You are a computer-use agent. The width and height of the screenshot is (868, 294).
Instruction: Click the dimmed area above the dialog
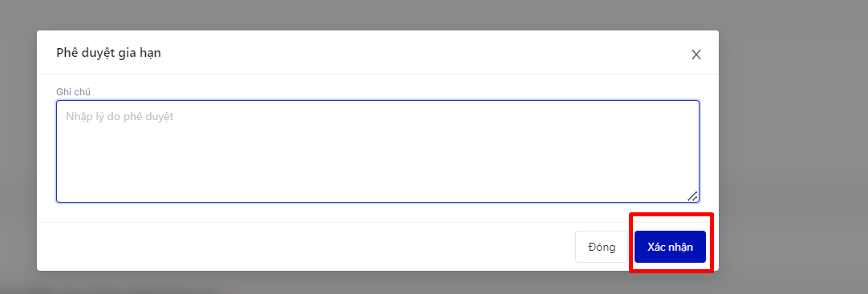tap(378, 14)
